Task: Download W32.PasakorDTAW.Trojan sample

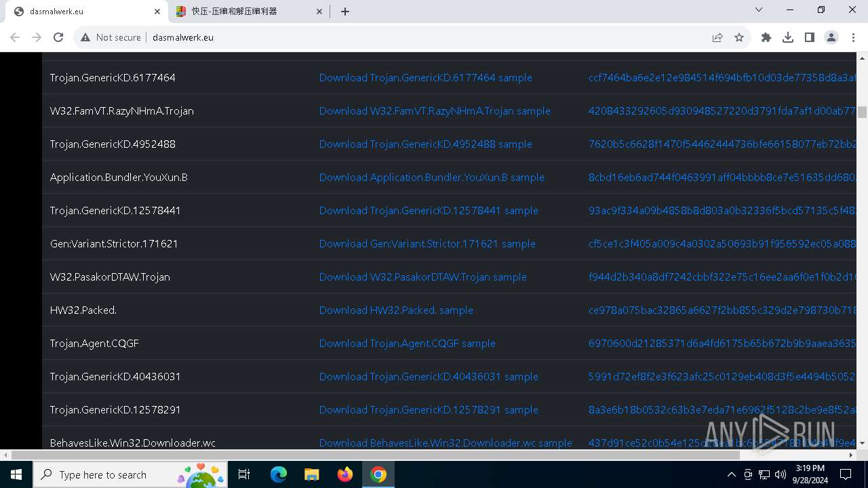Action: [x=423, y=277]
